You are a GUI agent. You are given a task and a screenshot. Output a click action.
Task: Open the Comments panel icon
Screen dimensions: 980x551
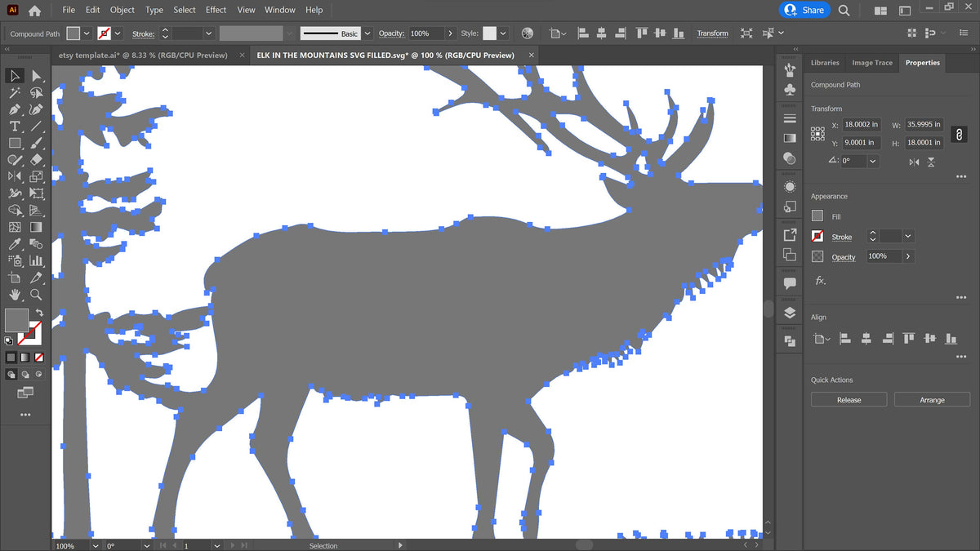(790, 283)
